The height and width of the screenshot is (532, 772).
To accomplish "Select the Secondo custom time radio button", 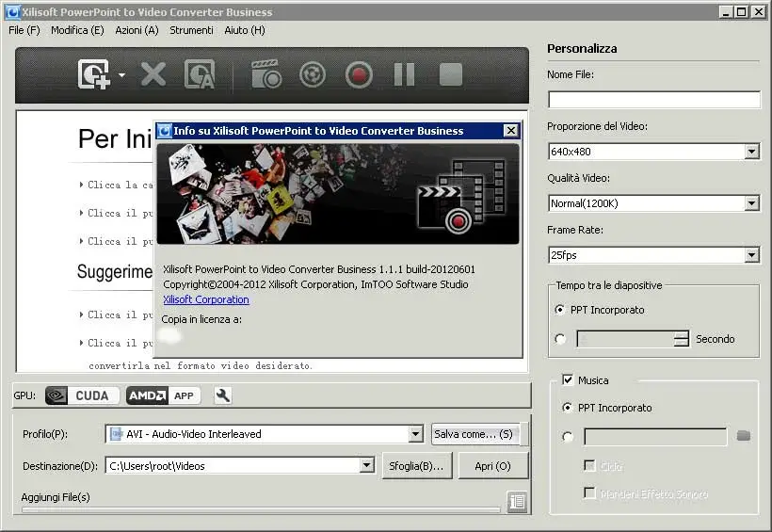I will click(x=560, y=339).
